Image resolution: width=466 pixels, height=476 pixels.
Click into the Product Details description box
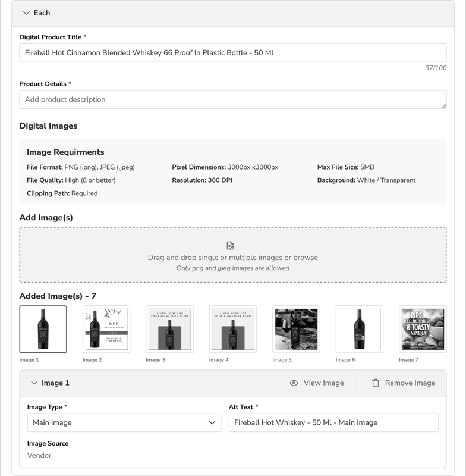coord(233,99)
